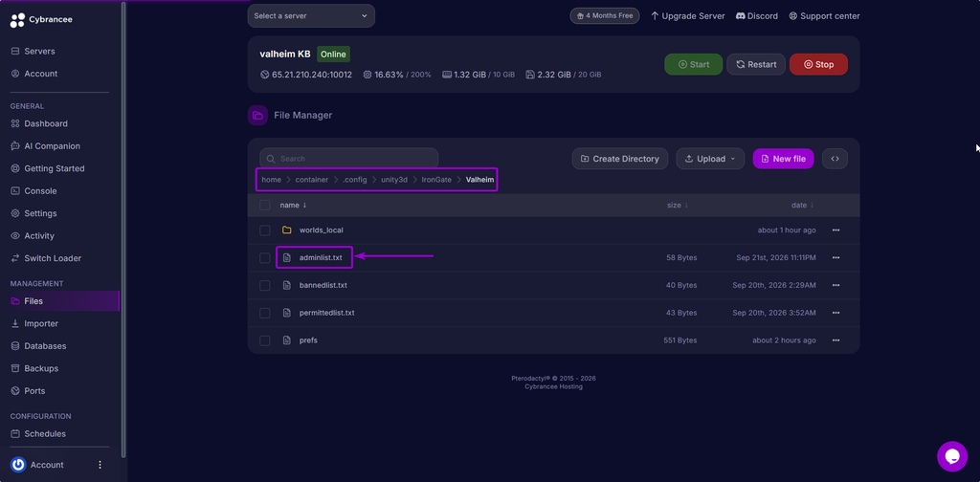The width and height of the screenshot is (980, 482).
Task: Stop the server with the red button
Action: [x=818, y=64]
